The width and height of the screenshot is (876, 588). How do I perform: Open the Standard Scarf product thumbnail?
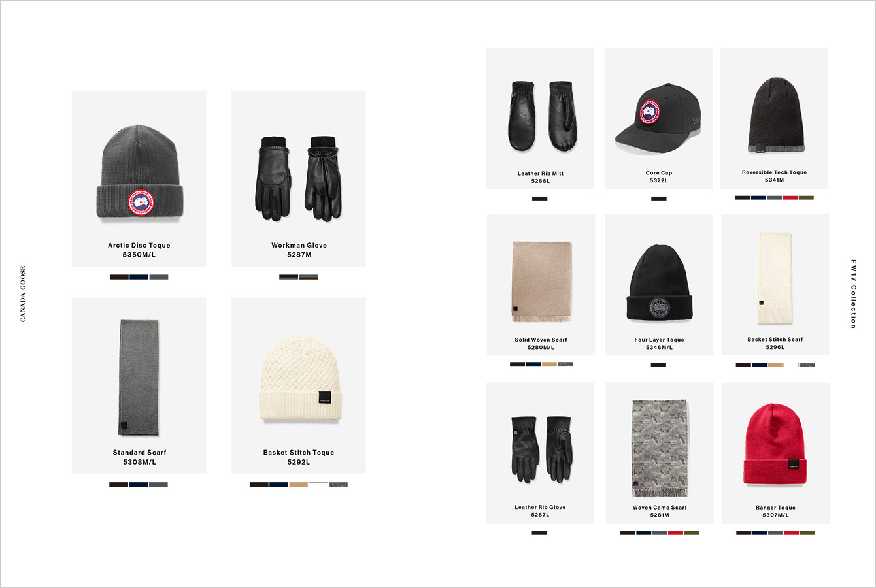coord(139,378)
